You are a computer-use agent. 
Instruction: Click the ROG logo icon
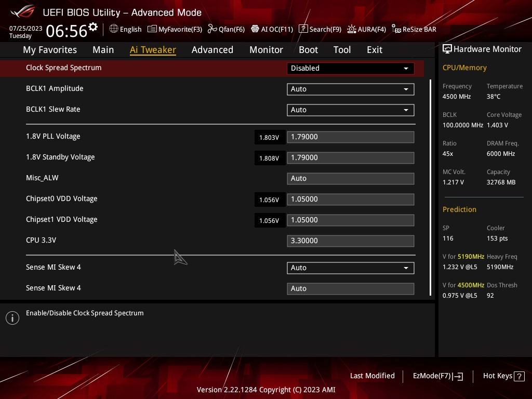coord(23,12)
